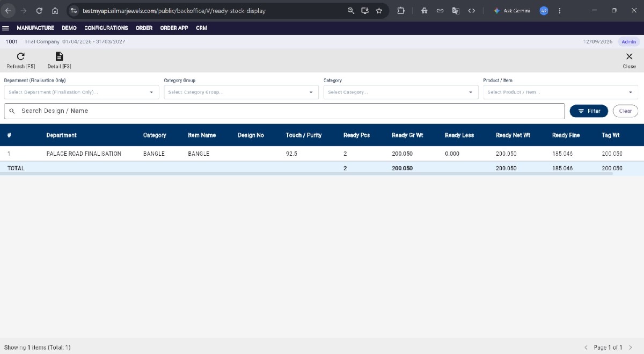Image resolution: width=644 pixels, height=354 pixels.
Task: Go to the browser home page
Action: click(x=55, y=11)
